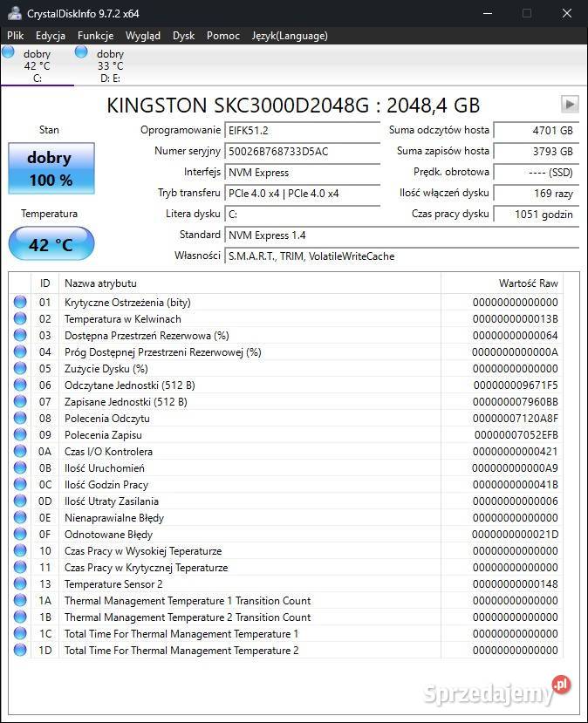The image size is (588, 723).
Task: Click status orb of Temperatura w Kelwinach row
Action: click(20, 318)
